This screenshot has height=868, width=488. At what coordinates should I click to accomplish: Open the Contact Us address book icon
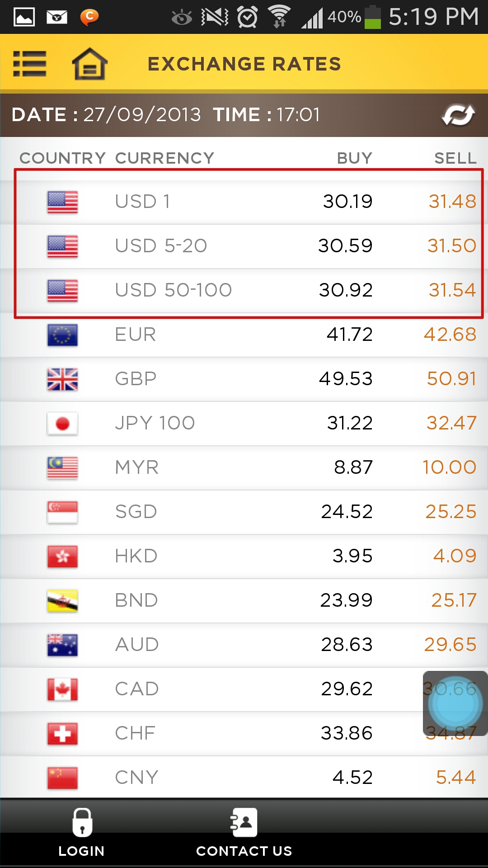click(x=244, y=823)
